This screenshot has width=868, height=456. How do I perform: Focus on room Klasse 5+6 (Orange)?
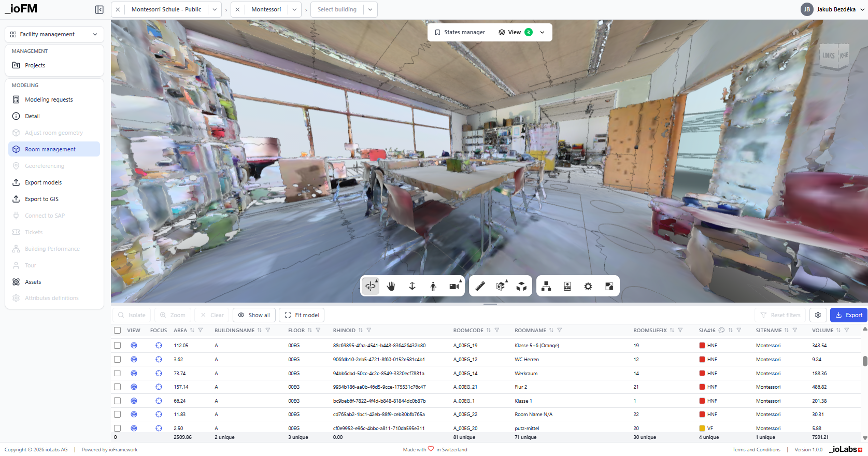coord(159,346)
